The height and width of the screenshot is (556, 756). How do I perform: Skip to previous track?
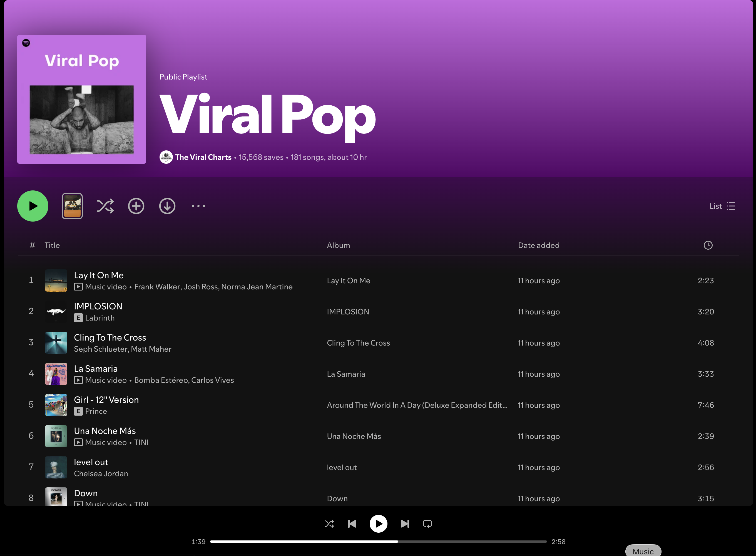pyautogui.click(x=352, y=524)
